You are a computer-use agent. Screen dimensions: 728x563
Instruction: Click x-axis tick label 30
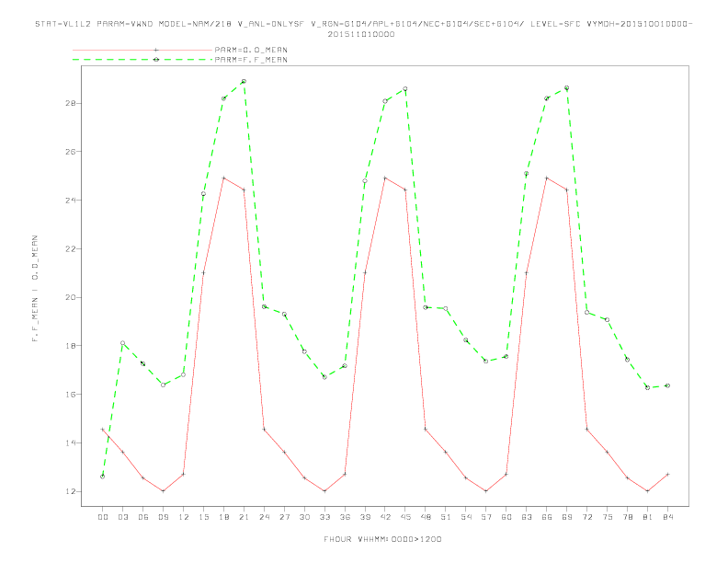click(x=304, y=517)
